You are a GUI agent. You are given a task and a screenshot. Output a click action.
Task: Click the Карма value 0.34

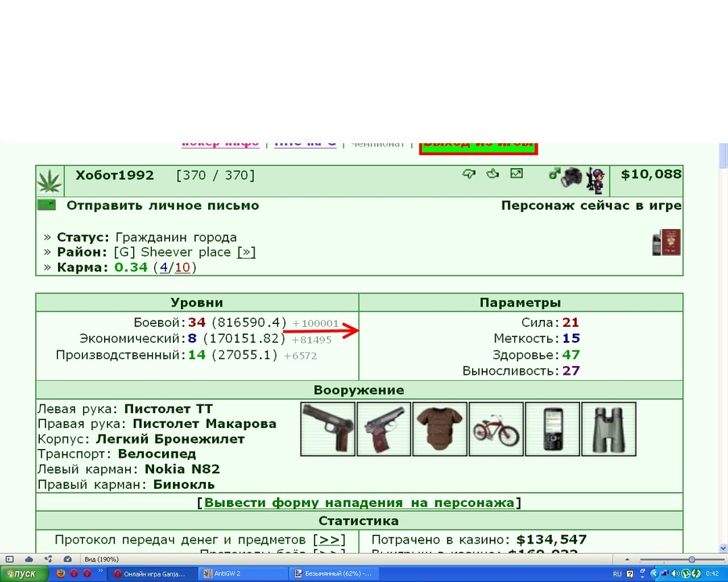click(x=131, y=268)
